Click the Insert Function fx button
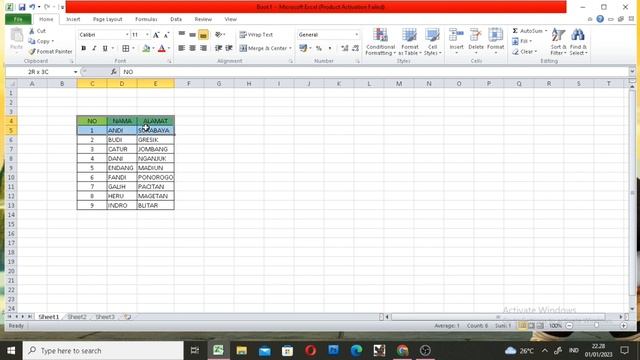640x360 pixels. point(113,72)
